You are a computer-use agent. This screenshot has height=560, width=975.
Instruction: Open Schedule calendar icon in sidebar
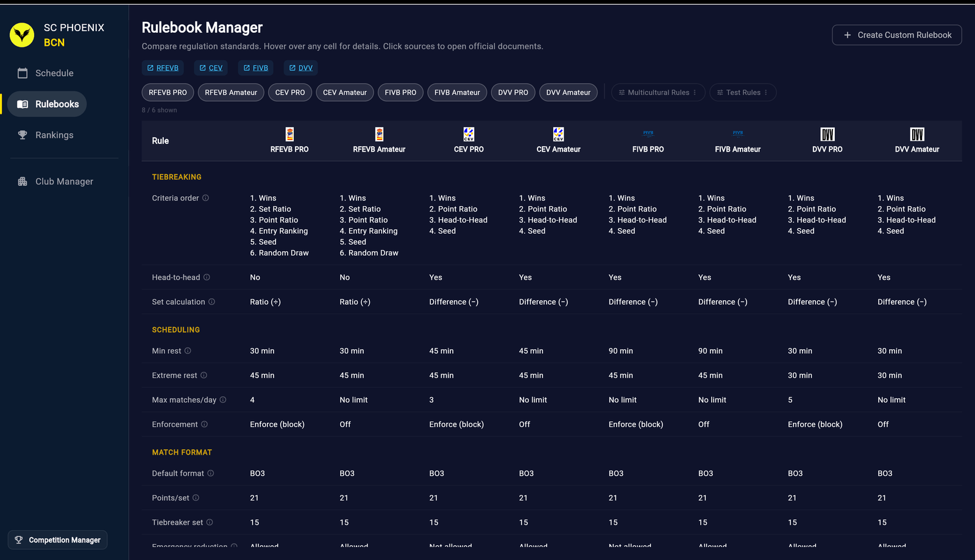pyautogui.click(x=23, y=73)
